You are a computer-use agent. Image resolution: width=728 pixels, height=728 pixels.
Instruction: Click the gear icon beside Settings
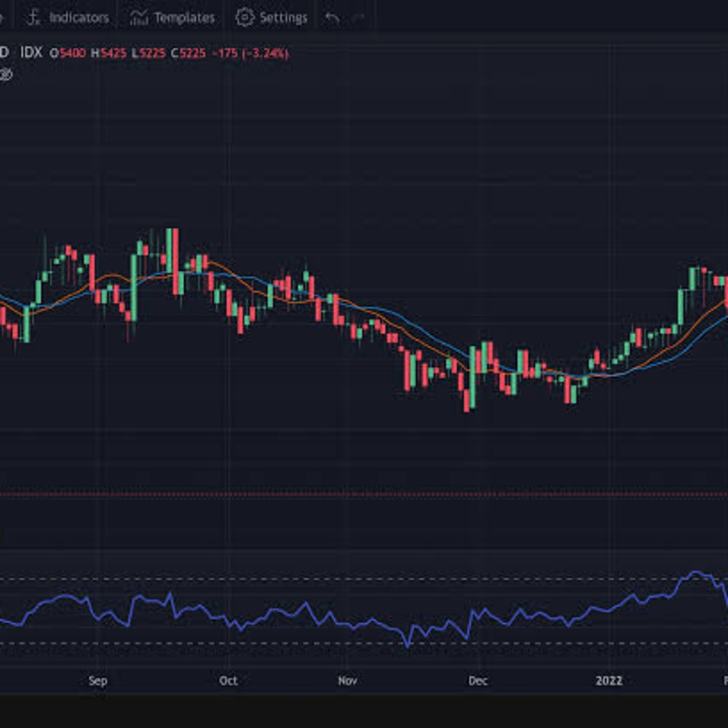(245, 17)
